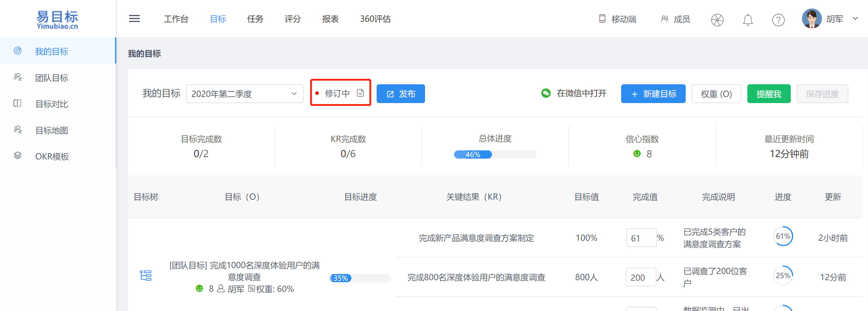The width and height of the screenshot is (868, 311).
Task: Focus the completion value field showing 61
Action: click(641, 238)
